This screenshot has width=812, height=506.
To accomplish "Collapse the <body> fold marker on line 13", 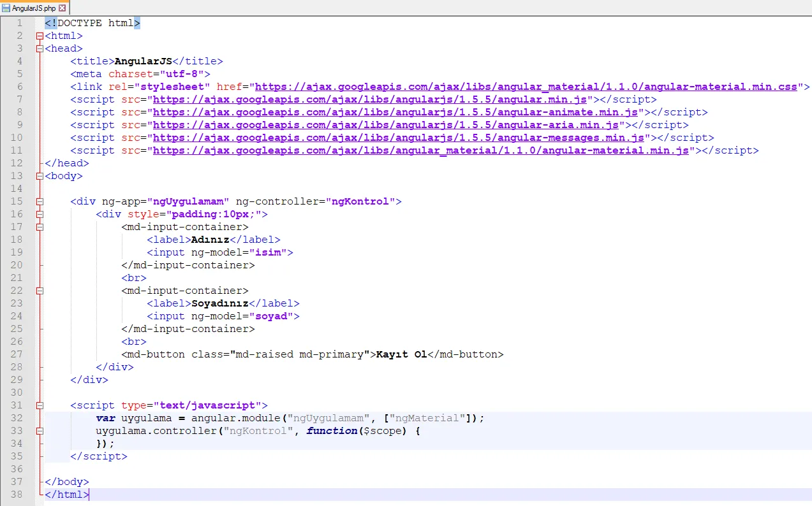I will tap(40, 176).
